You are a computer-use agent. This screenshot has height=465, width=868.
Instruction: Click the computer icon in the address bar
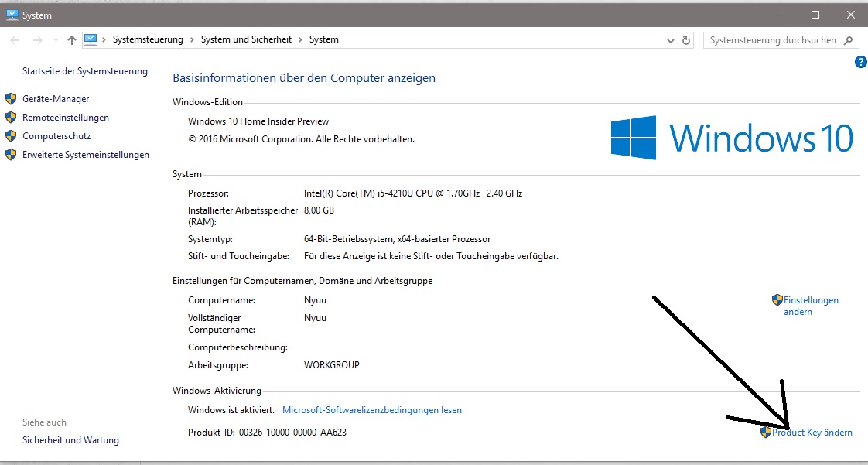point(90,40)
